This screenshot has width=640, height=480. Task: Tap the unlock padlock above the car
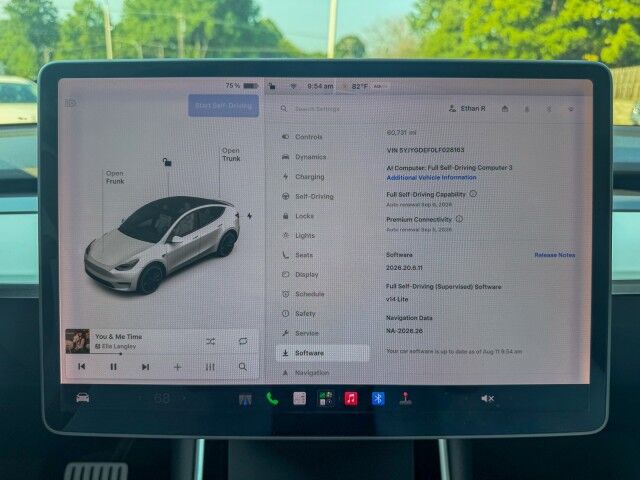[167, 162]
